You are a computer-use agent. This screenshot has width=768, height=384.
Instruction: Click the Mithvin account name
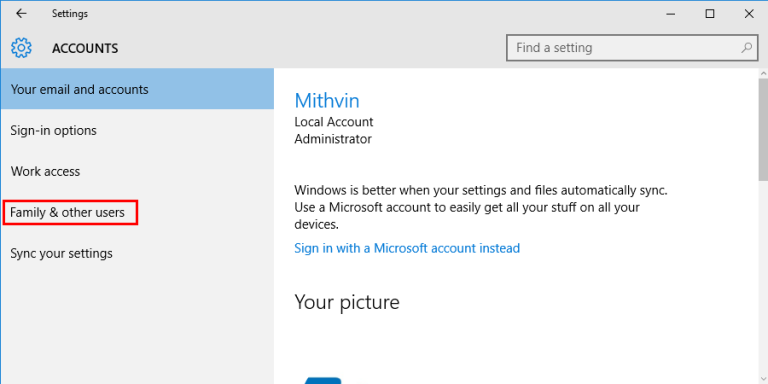[327, 100]
